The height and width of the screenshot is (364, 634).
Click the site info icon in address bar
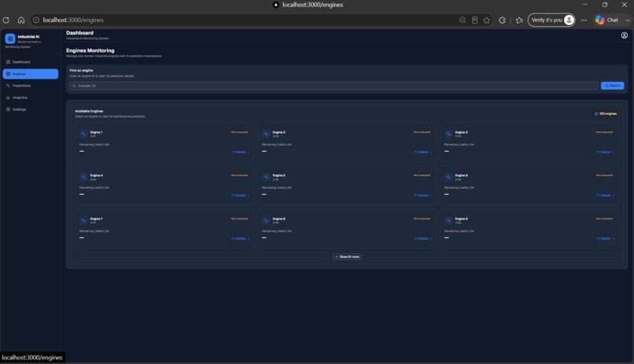pyautogui.click(x=36, y=20)
